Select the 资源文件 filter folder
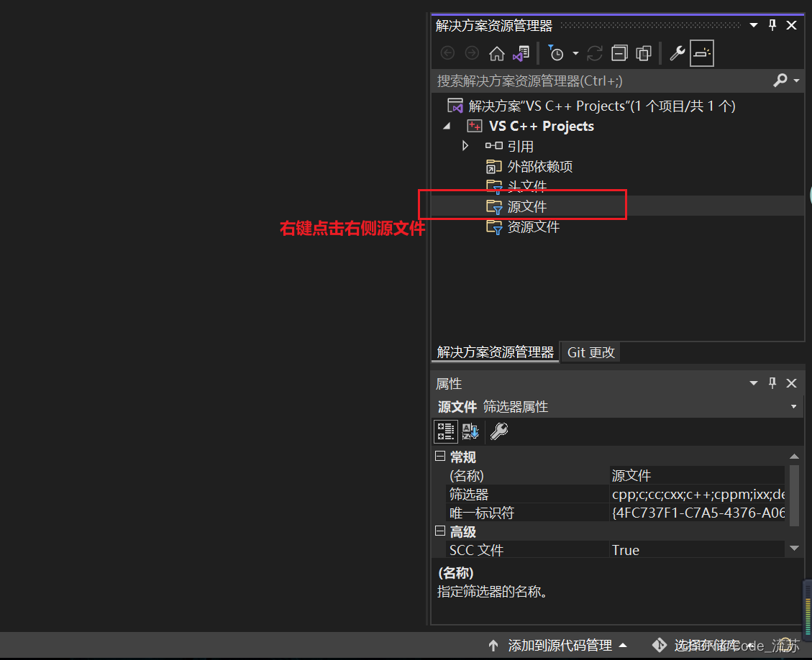This screenshot has width=812, height=660. [523, 226]
